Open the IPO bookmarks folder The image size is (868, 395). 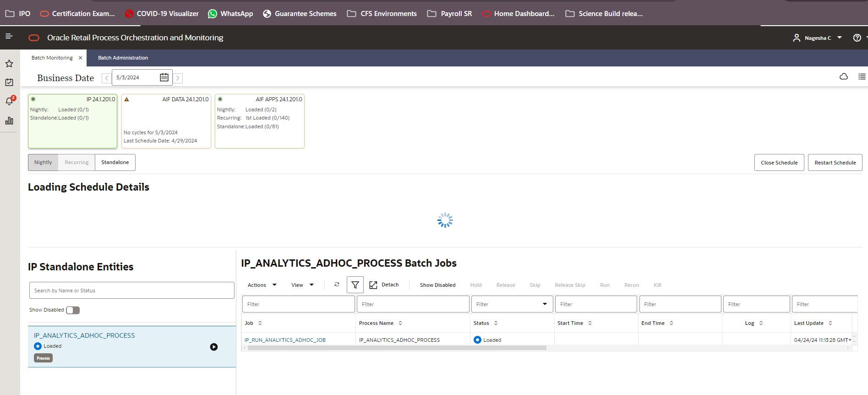point(18,14)
